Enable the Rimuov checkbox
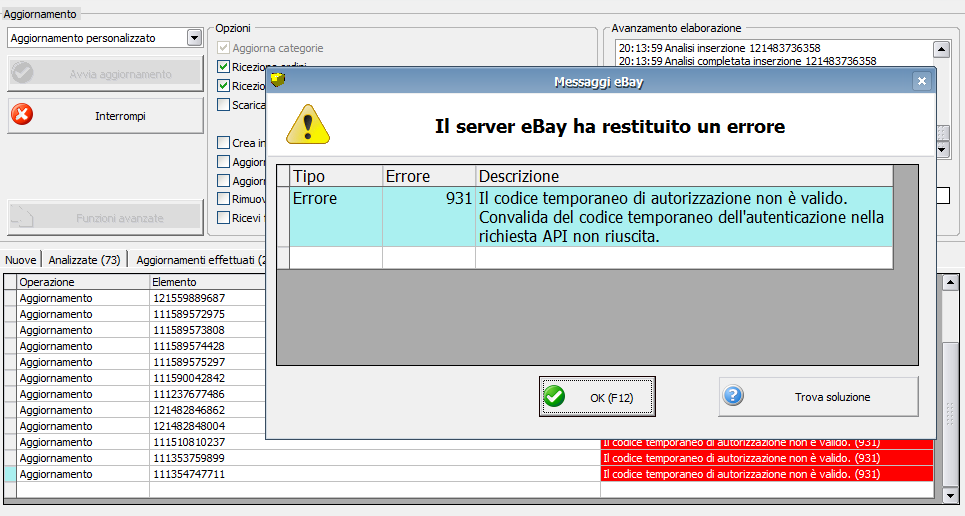Image resolution: width=965 pixels, height=516 pixels. (x=223, y=199)
